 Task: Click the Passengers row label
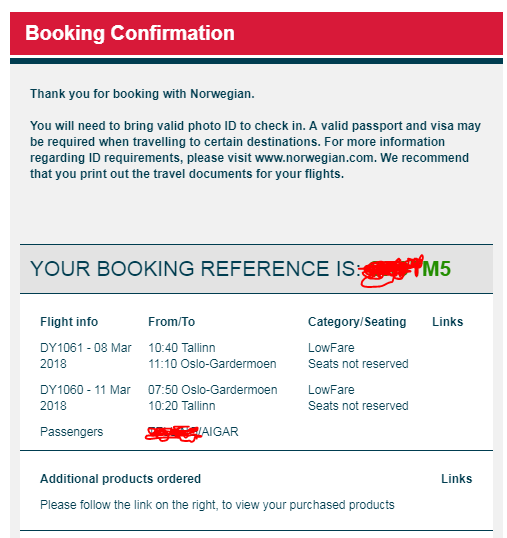[71, 432]
